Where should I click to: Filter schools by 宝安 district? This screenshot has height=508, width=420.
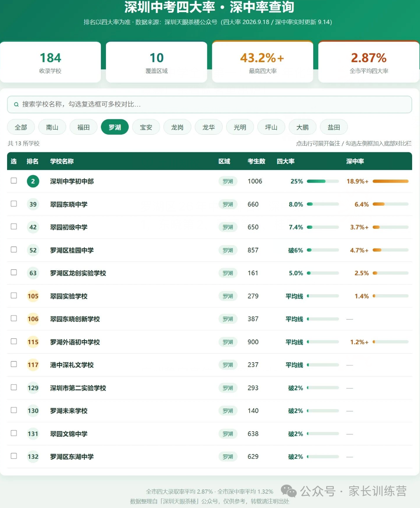(146, 127)
